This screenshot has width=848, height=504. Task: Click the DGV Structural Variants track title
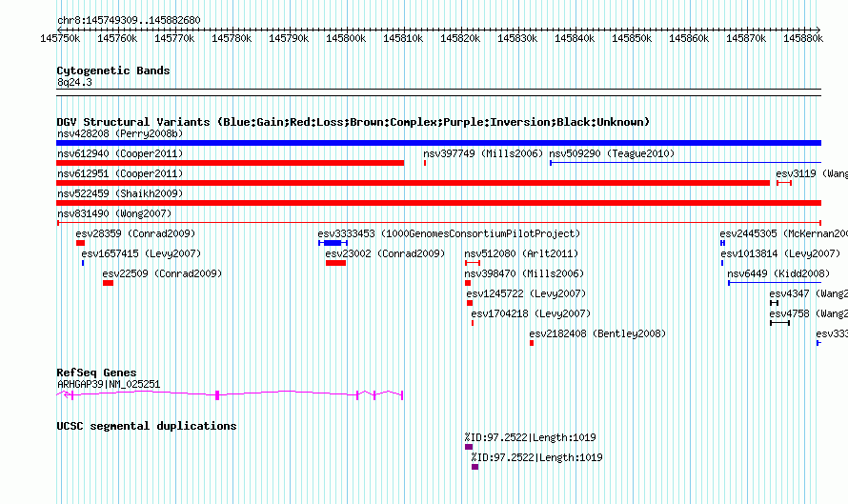coord(353,122)
